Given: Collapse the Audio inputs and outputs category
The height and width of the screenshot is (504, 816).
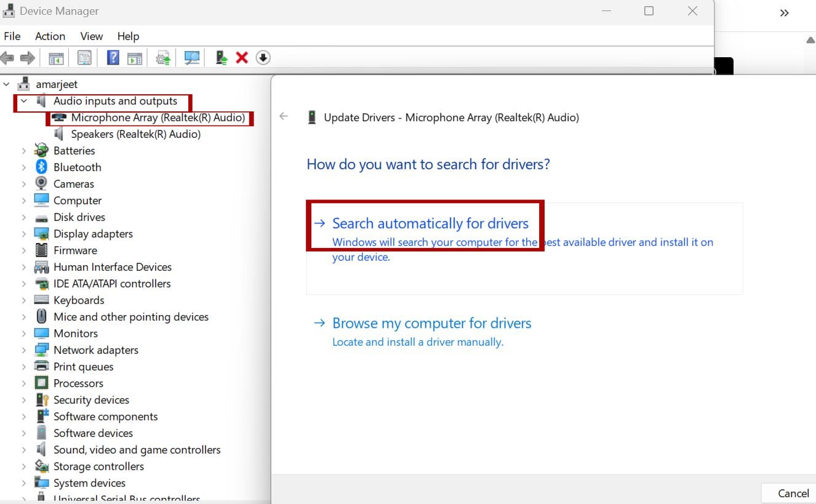Looking at the screenshot, I should point(23,101).
